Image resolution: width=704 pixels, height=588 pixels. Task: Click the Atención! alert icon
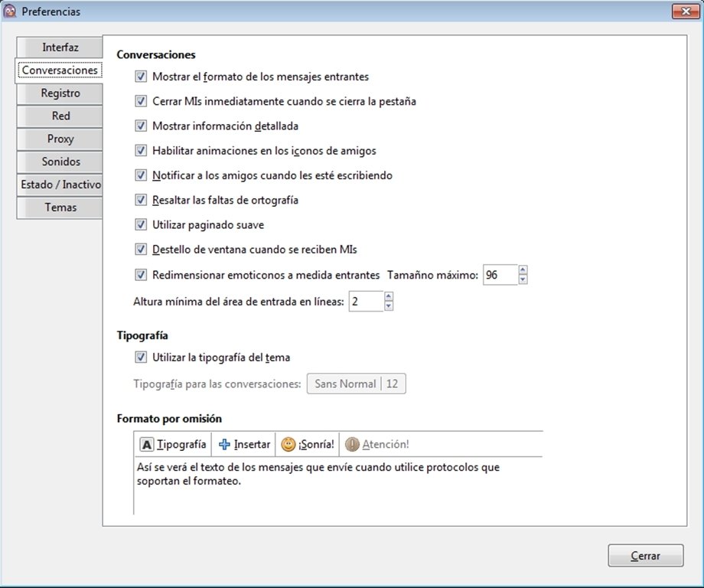(352, 444)
